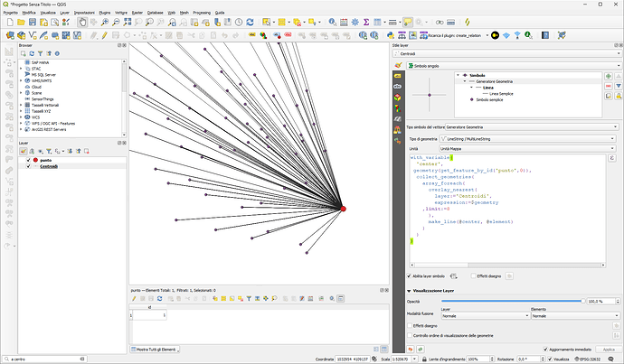Click the Opacità slider handle
Image resolution: width=624 pixels, height=364 pixels.
[x=583, y=301]
